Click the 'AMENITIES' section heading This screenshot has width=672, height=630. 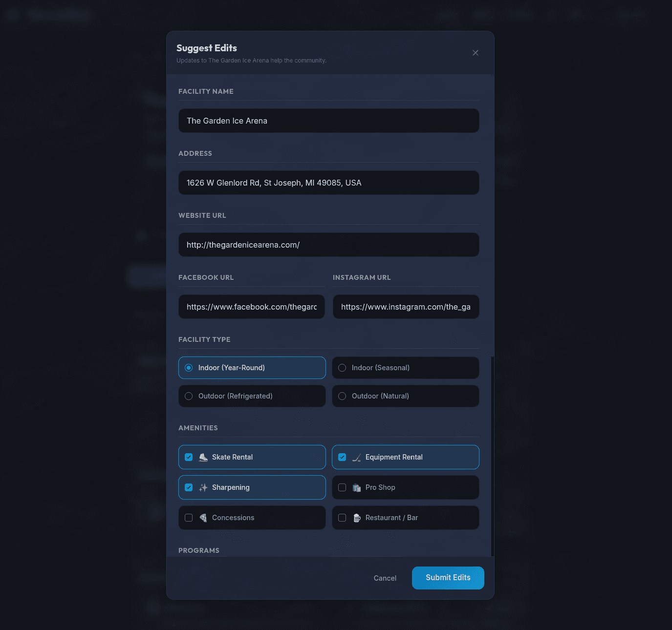pos(198,428)
